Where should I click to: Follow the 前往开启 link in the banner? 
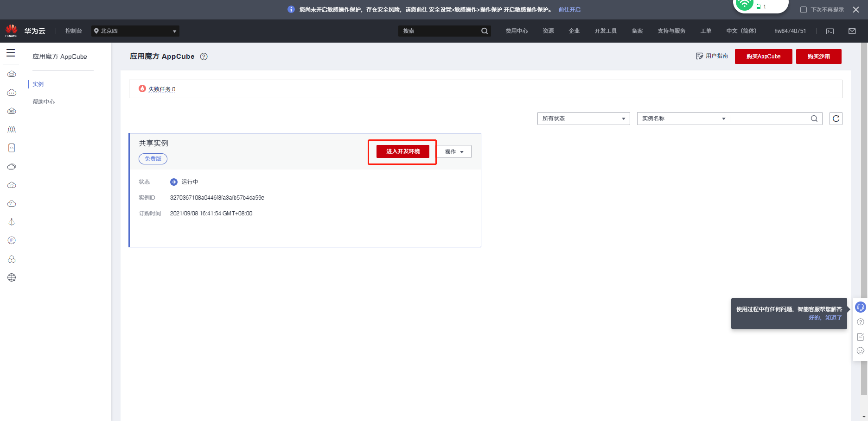coord(569,10)
